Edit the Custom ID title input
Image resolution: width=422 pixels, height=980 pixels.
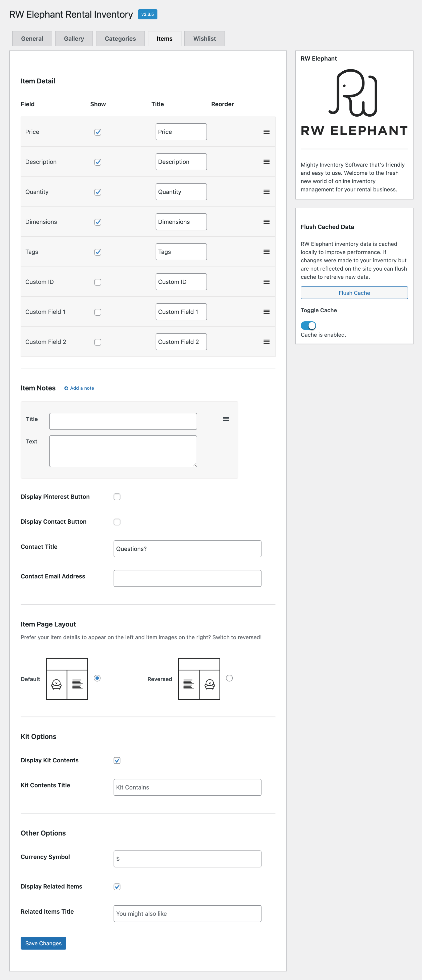click(181, 282)
